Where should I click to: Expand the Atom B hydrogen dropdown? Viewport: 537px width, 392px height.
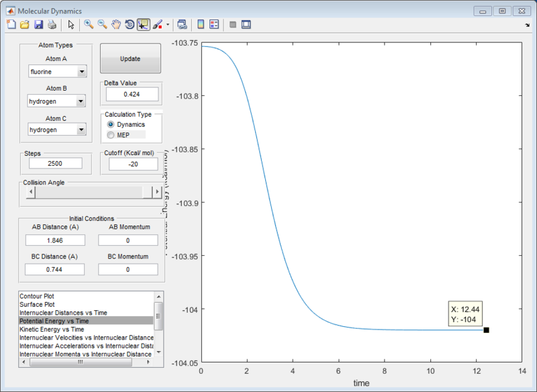coord(81,101)
